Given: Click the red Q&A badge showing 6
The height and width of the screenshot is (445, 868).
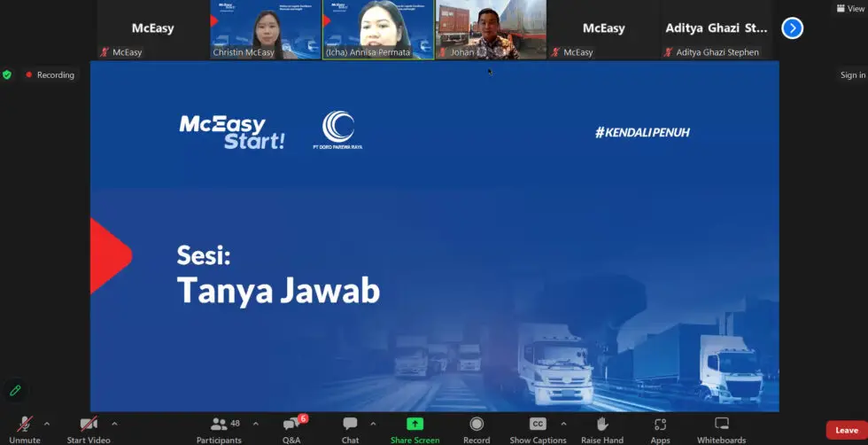Looking at the screenshot, I should 303,418.
